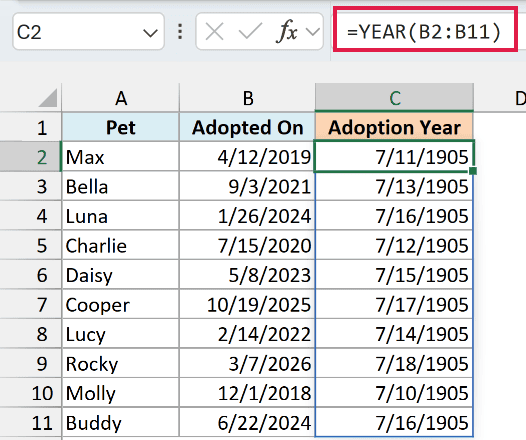The image size is (526, 440).
Task: Click the date cell 12/1/2018
Action: [x=248, y=393]
